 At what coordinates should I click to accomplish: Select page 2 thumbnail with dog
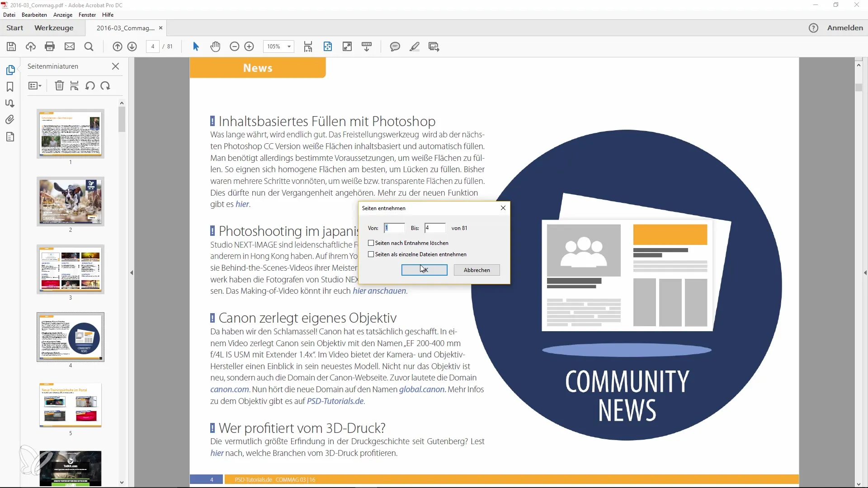pos(71,202)
